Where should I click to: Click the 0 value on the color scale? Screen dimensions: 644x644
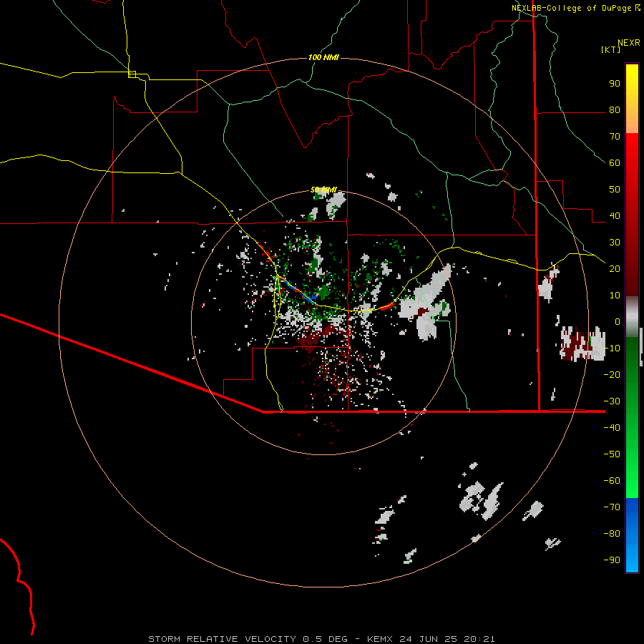618,322
